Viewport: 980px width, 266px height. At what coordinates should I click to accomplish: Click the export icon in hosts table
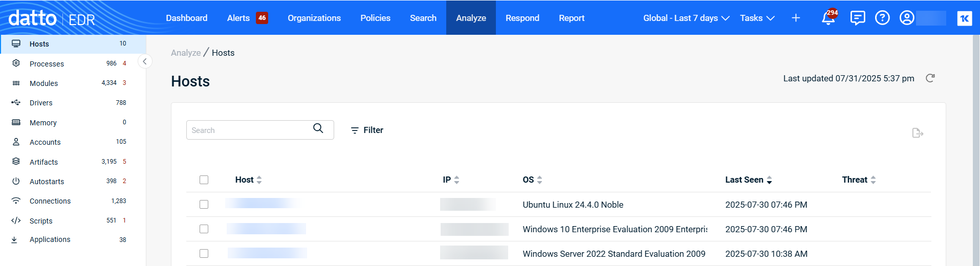(918, 133)
